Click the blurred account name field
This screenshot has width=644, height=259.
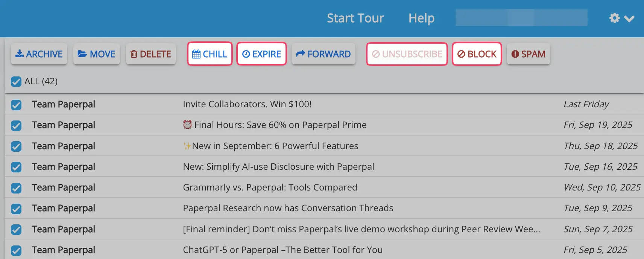[521, 18]
